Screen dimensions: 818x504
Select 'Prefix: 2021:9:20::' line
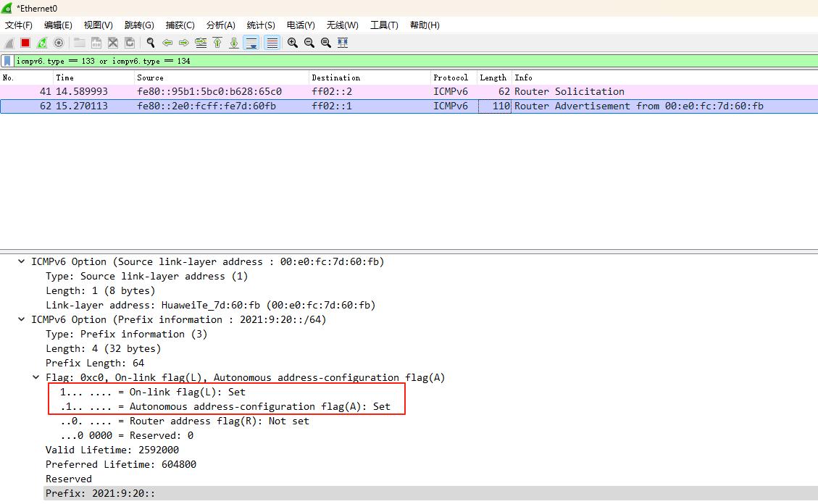(x=430, y=494)
